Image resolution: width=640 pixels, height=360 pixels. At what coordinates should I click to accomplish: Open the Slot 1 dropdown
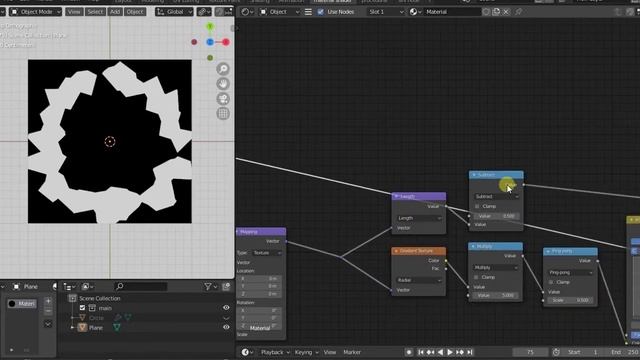[x=385, y=12]
